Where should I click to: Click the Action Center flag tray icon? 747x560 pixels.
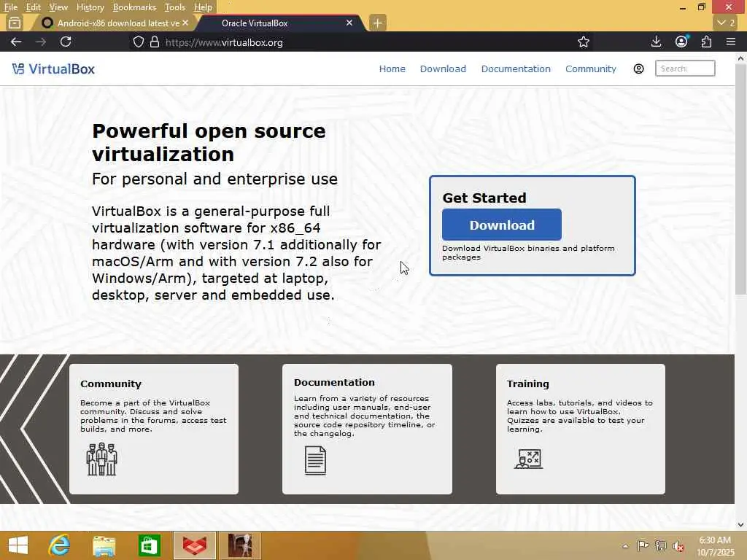(643, 545)
